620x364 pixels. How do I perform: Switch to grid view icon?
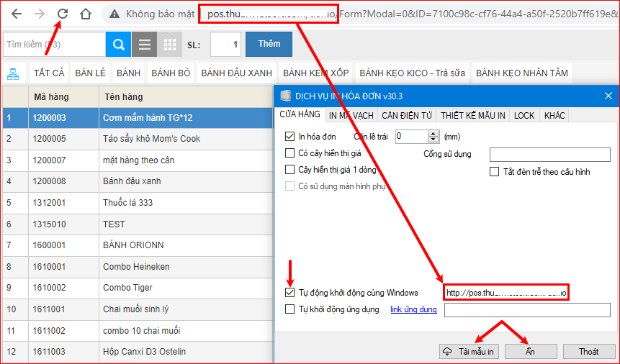tap(170, 45)
